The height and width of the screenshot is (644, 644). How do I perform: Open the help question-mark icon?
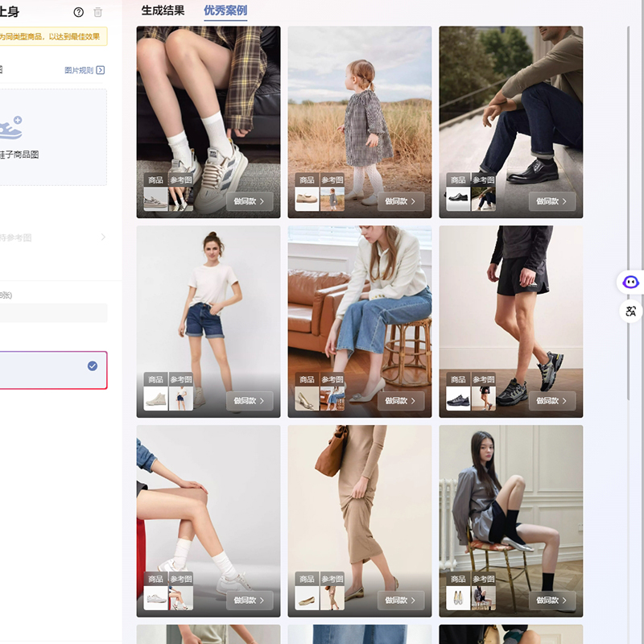pyautogui.click(x=78, y=12)
